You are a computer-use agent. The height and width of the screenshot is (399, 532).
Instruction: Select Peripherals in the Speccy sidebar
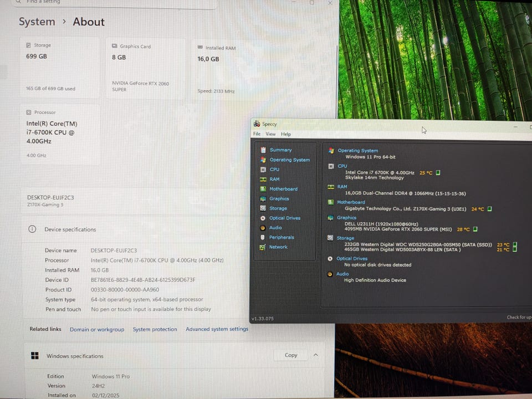coord(282,238)
